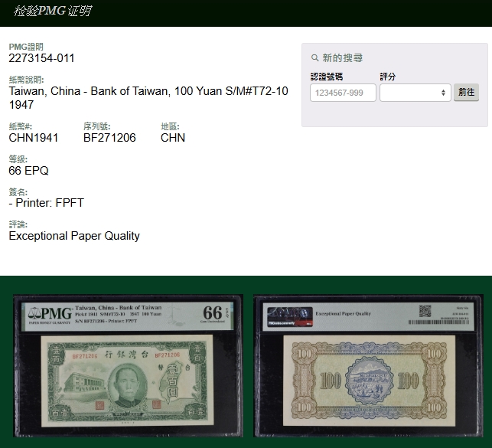Click the 前往 go button

pyautogui.click(x=466, y=93)
